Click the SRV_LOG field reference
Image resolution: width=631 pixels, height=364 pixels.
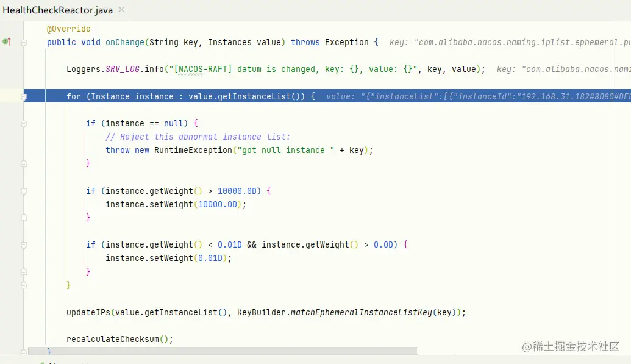pyautogui.click(x=123, y=70)
